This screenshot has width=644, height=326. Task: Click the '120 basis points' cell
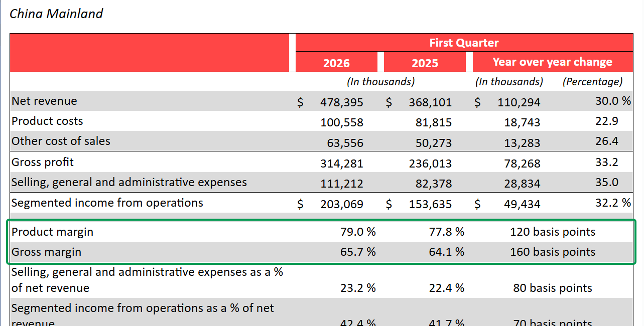click(x=553, y=232)
